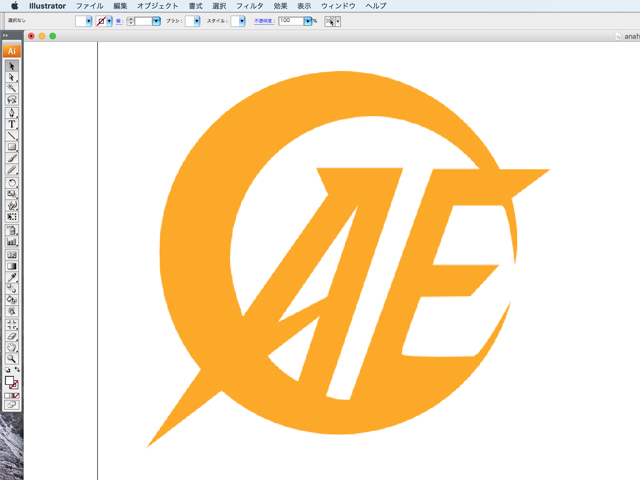This screenshot has height=480, width=640.
Task: Click the stroke color box in control bar
Action: pos(101,21)
